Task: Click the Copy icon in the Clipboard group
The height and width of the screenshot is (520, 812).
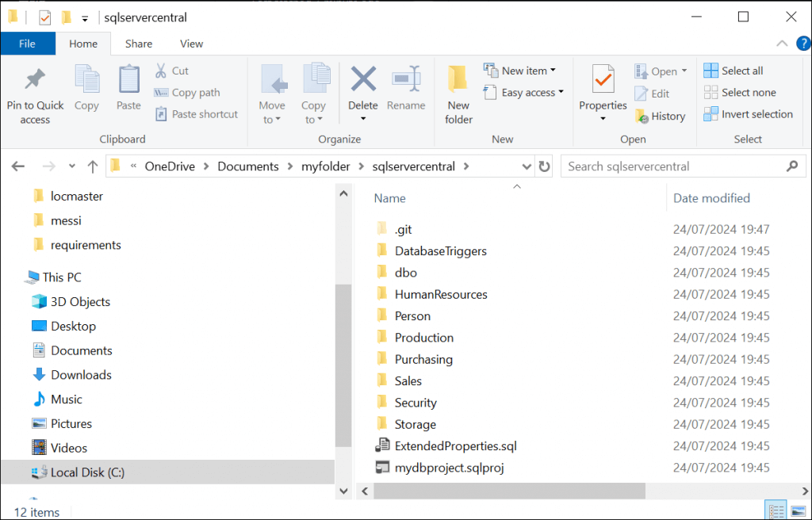Action: pyautogui.click(x=86, y=87)
